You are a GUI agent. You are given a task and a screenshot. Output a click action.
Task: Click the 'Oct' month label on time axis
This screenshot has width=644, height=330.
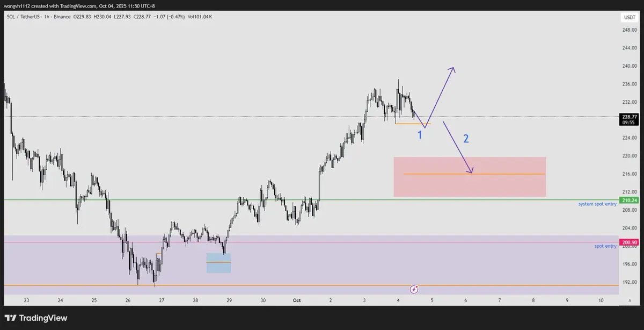(297, 300)
